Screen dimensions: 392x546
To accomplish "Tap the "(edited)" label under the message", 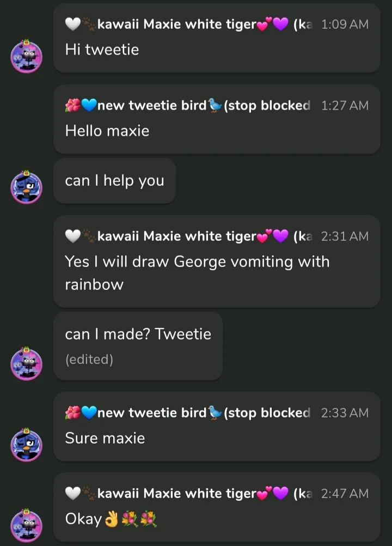I will pyautogui.click(x=89, y=360).
